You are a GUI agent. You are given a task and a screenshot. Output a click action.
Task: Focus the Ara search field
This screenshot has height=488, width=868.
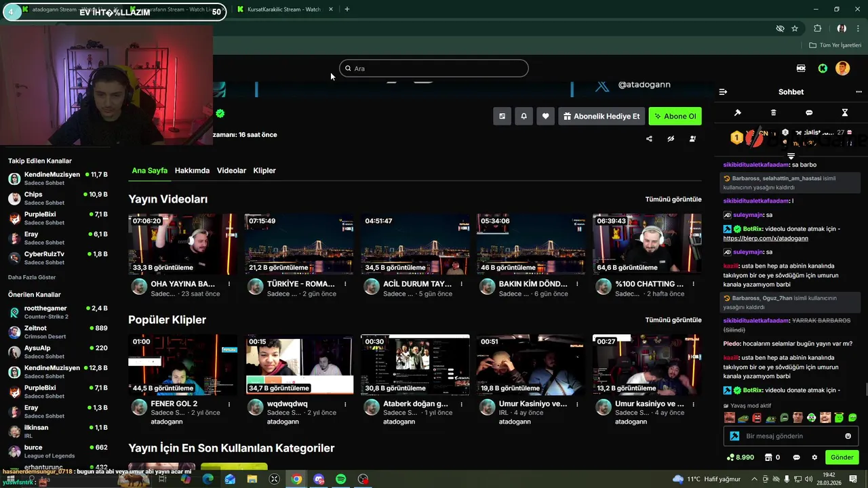click(x=434, y=68)
